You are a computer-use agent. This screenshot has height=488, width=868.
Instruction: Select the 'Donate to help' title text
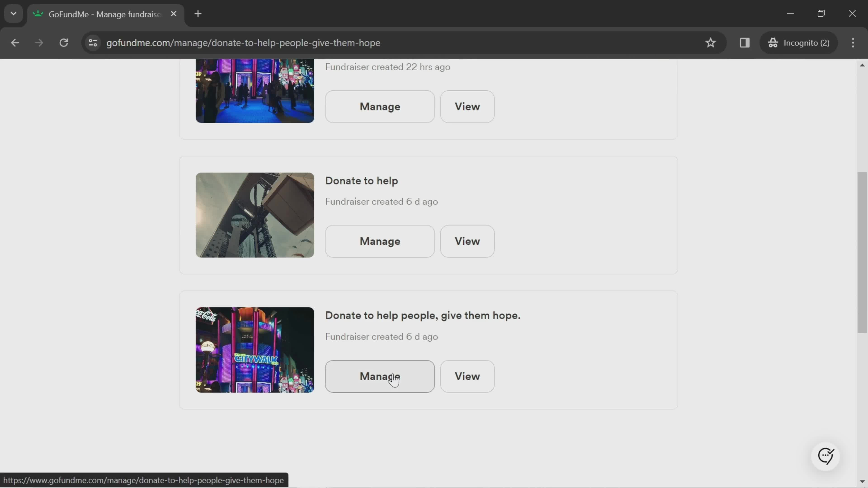[362, 181]
